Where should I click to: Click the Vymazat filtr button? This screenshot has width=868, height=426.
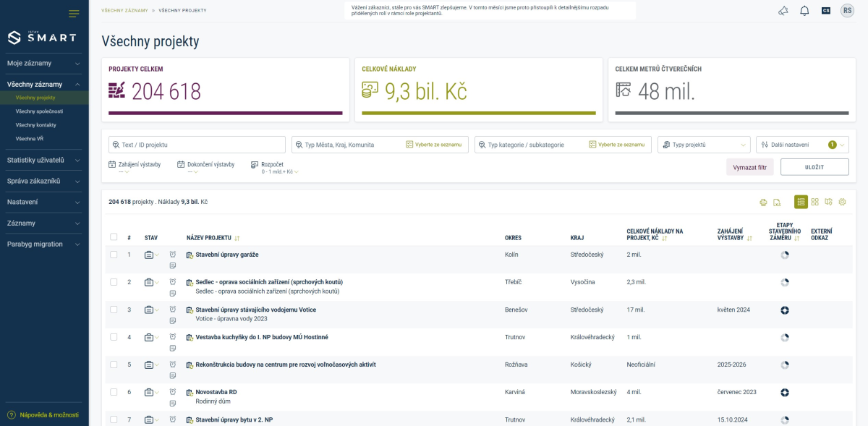(x=749, y=167)
